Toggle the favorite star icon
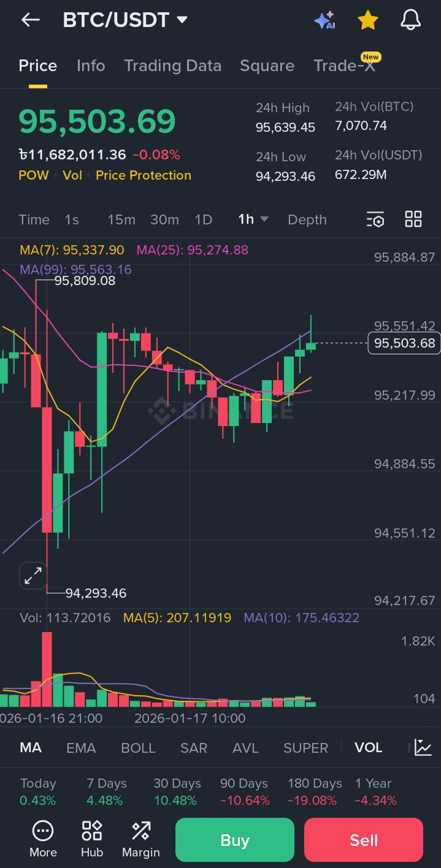Viewport: 441px width, 868px height. pyautogui.click(x=367, y=20)
